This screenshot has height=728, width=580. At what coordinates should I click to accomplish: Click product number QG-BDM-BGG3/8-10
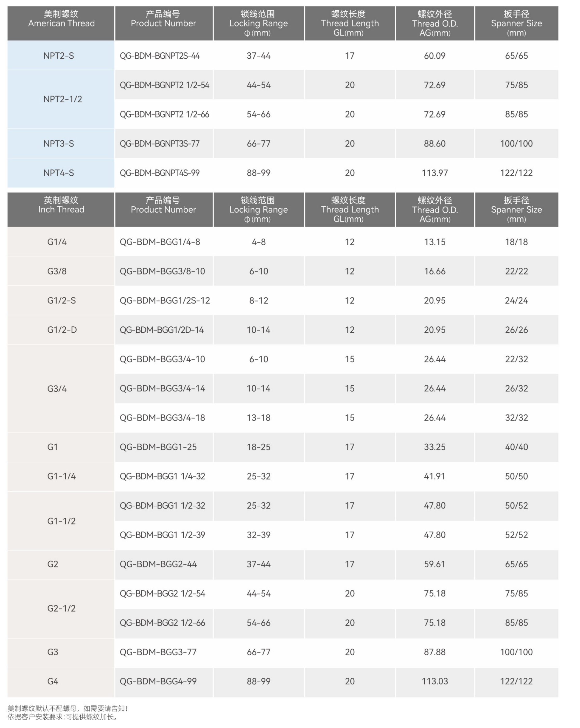pos(162,271)
